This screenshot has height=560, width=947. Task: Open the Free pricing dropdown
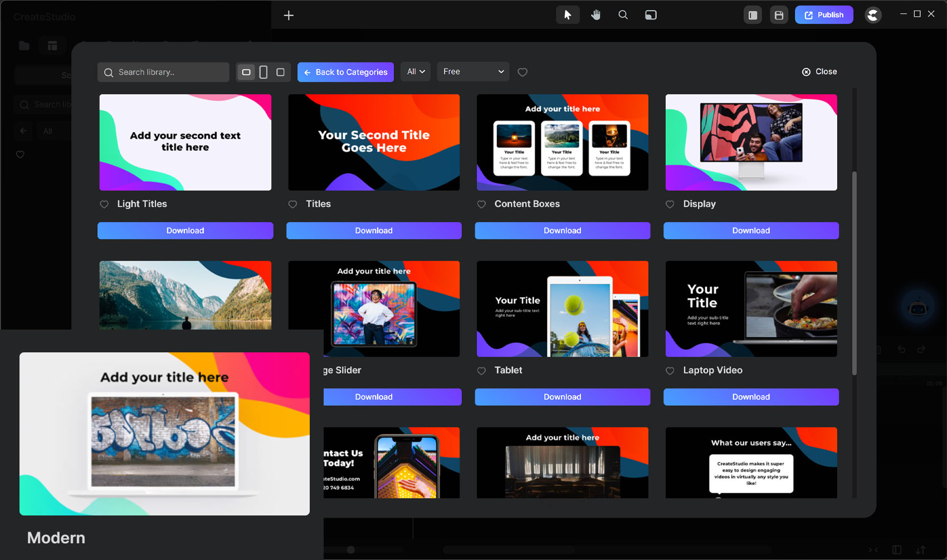[x=473, y=72]
